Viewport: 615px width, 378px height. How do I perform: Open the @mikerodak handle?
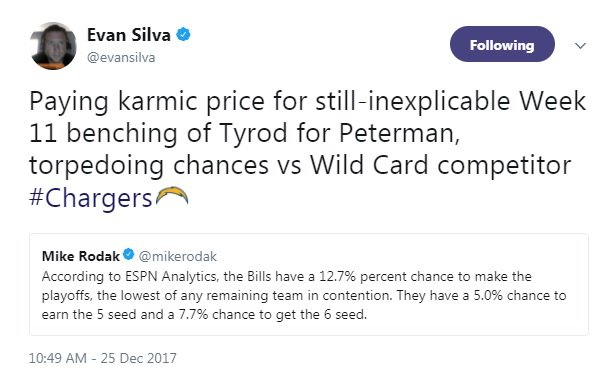point(178,256)
